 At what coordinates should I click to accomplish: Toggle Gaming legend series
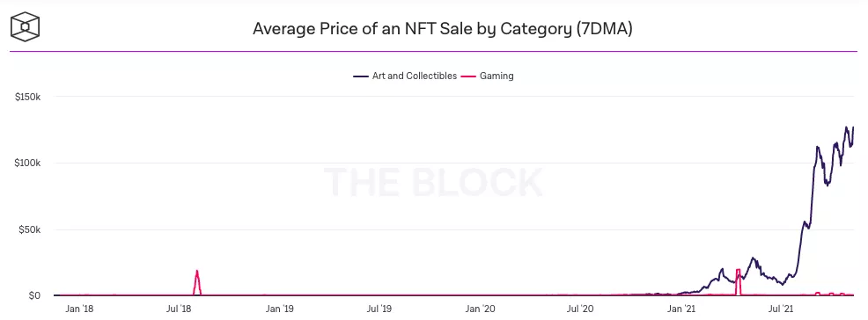point(489,76)
